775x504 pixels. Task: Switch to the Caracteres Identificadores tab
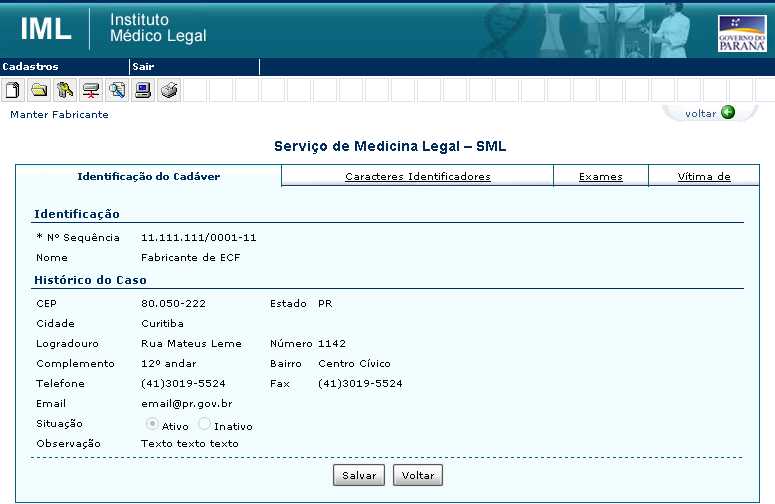[x=417, y=177]
